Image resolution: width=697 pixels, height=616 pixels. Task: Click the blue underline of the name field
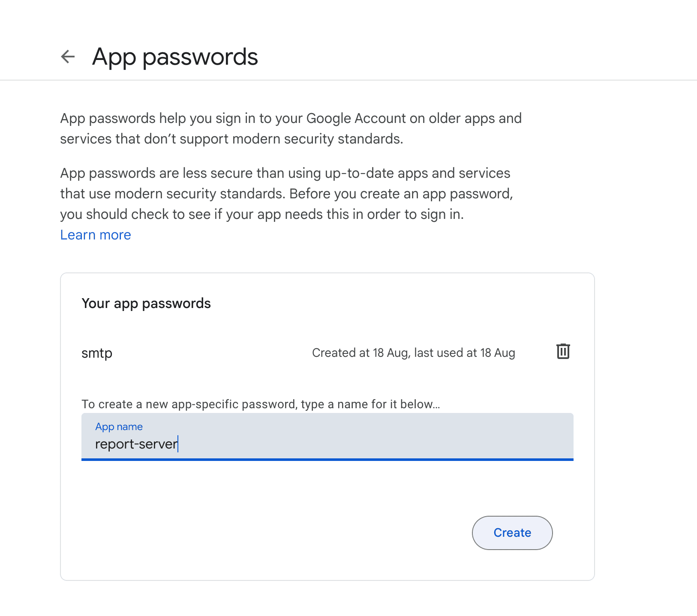(327, 460)
